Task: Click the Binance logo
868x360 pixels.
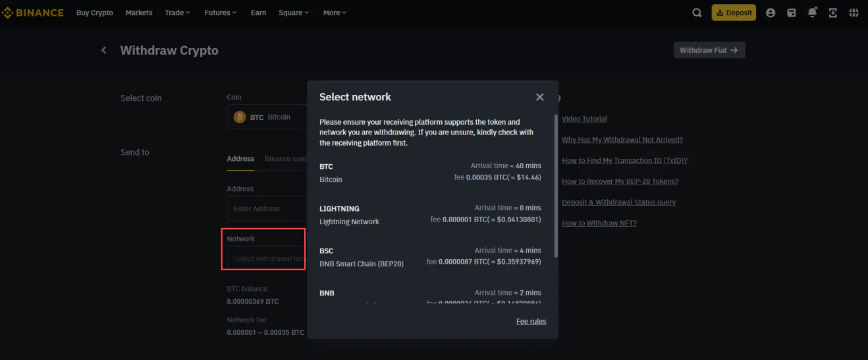Action: pos(33,13)
